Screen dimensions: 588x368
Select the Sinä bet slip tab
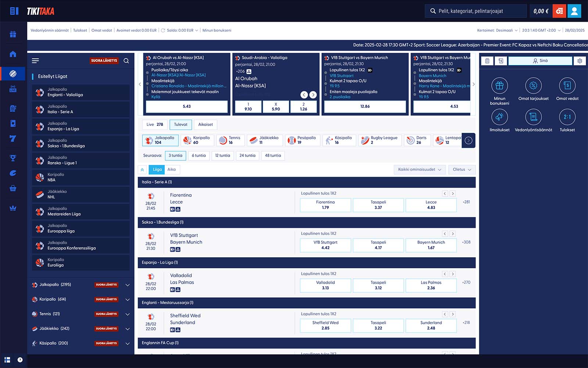coord(540,61)
